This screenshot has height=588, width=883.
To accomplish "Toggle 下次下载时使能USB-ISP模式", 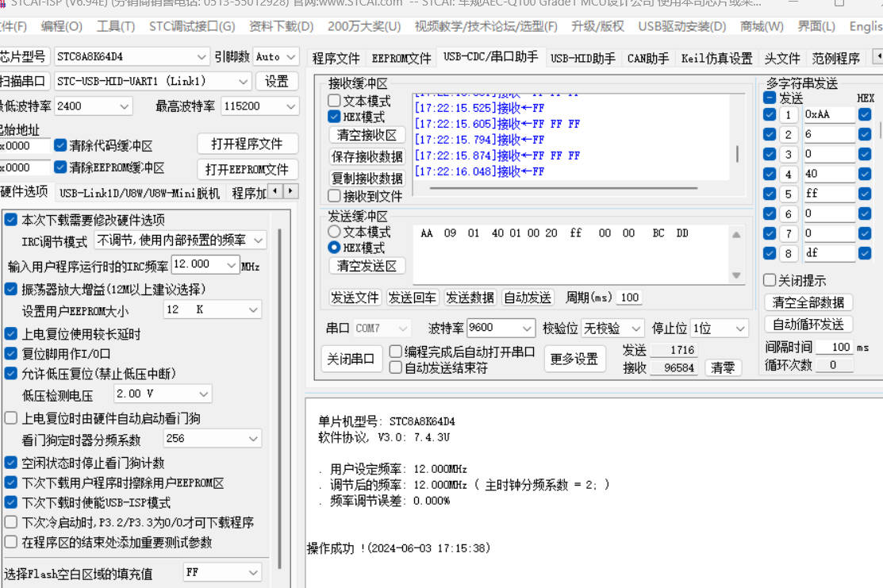I will tap(10, 502).
